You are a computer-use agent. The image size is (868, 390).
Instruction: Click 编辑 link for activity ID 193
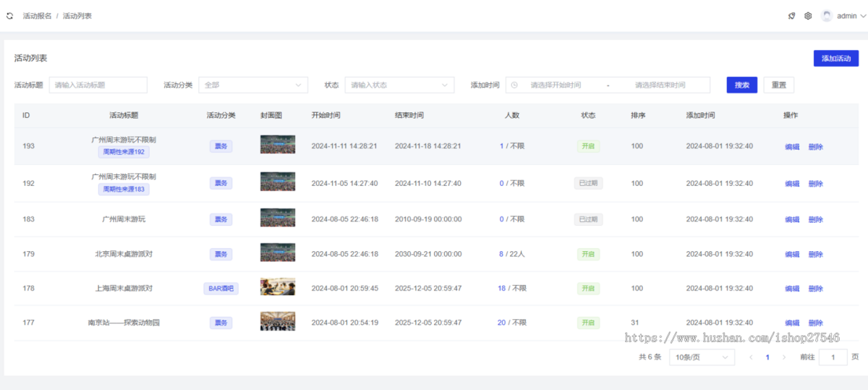[792, 147]
